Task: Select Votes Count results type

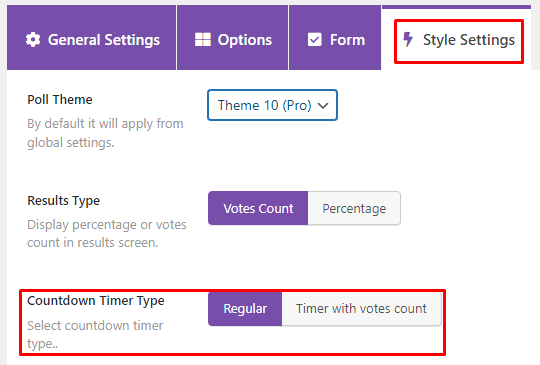Action: tap(258, 208)
